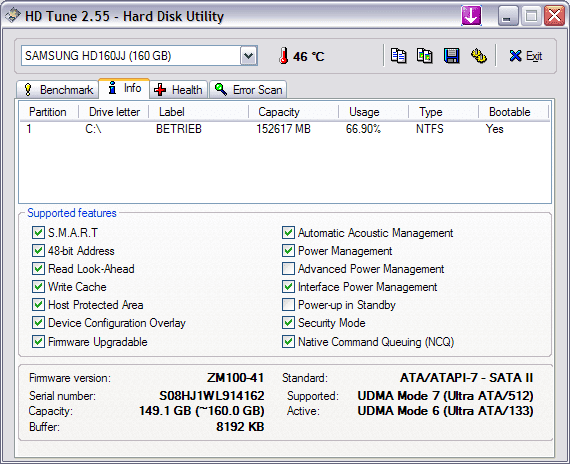
Task: Open options via the yellow gears icon
Action: pyautogui.click(x=478, y=56)
